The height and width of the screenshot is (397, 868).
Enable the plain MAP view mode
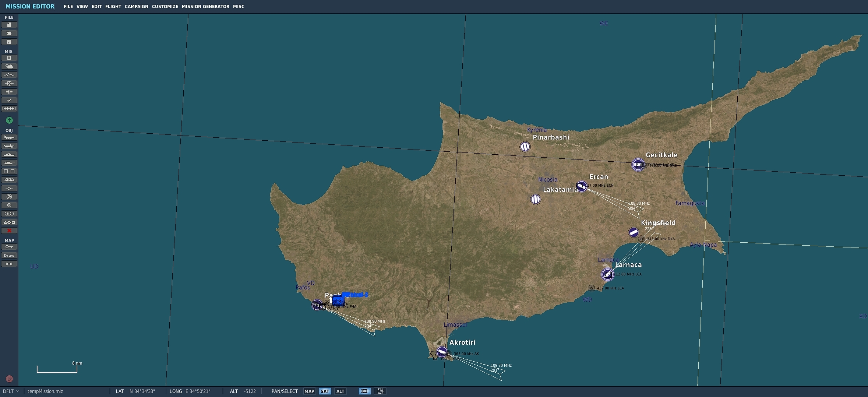tap(309, 391)
